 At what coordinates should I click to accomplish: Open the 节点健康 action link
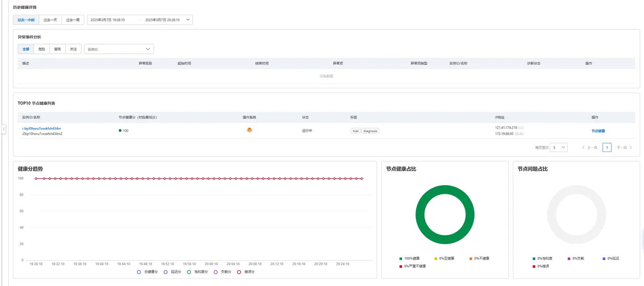click(598, 131)
